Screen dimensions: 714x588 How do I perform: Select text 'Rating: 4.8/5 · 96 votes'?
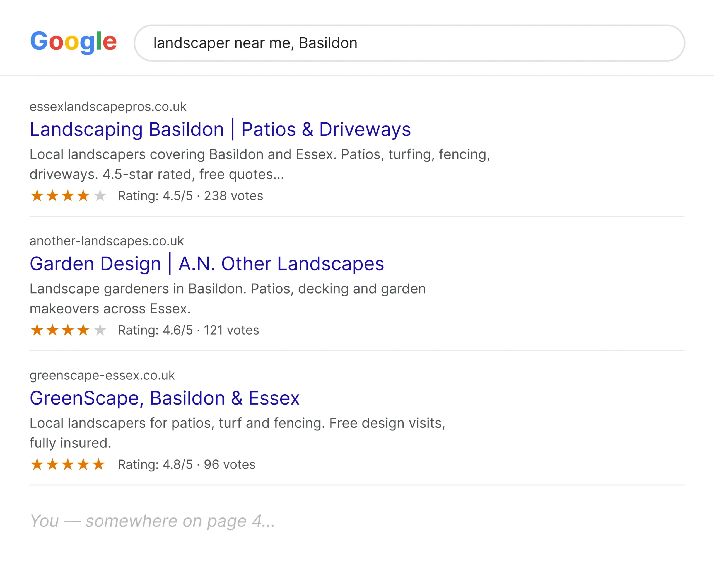click(187, 465)
